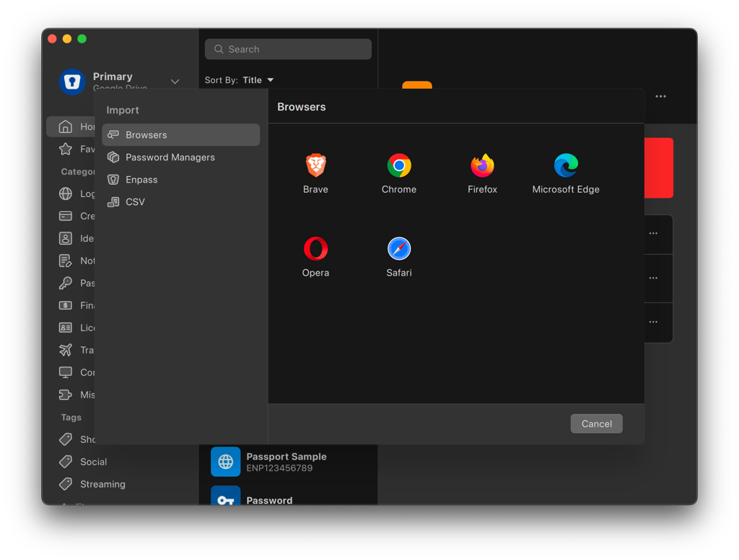Select the Credit Card category icon
The image size is (739, 560).
point(66,216)
